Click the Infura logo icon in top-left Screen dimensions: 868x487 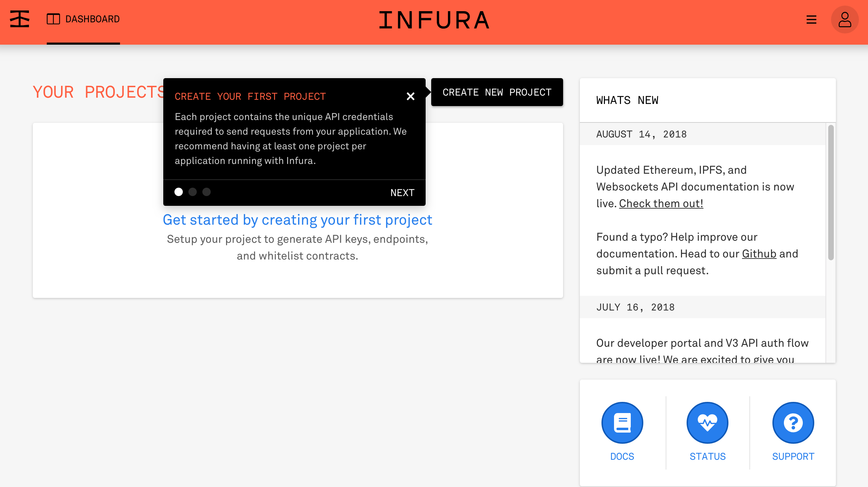(20, 19)
